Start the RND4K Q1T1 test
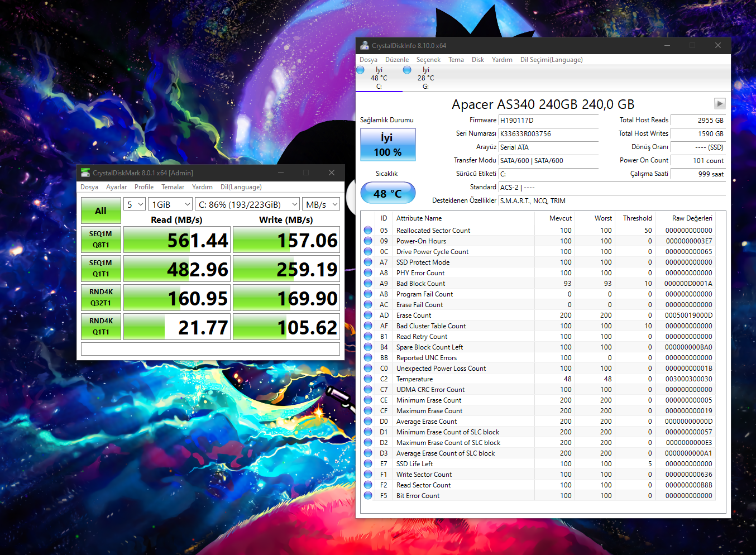The width and height of the screenshot is (756, 555). (101, 326)
